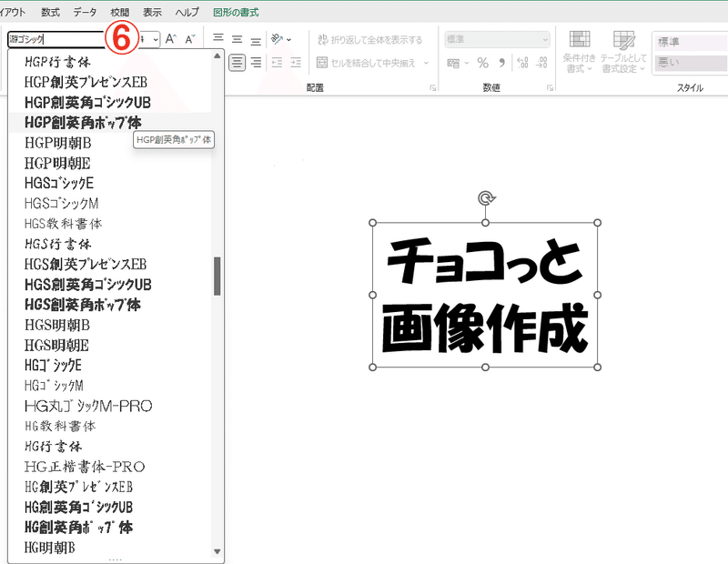Click the font name input box

point(56,39)
